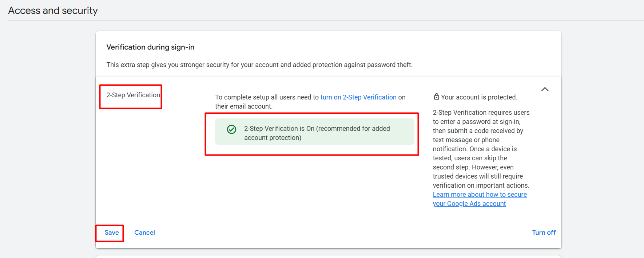Save the 2-Step Verification settings
Screen dimensions: 644x258
(x=112, y=232)
